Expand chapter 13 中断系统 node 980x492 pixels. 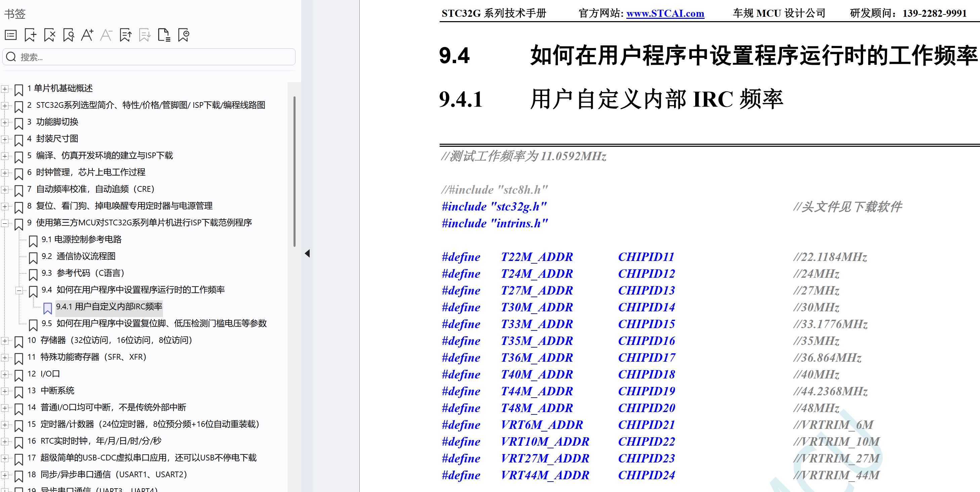(5, 391)
